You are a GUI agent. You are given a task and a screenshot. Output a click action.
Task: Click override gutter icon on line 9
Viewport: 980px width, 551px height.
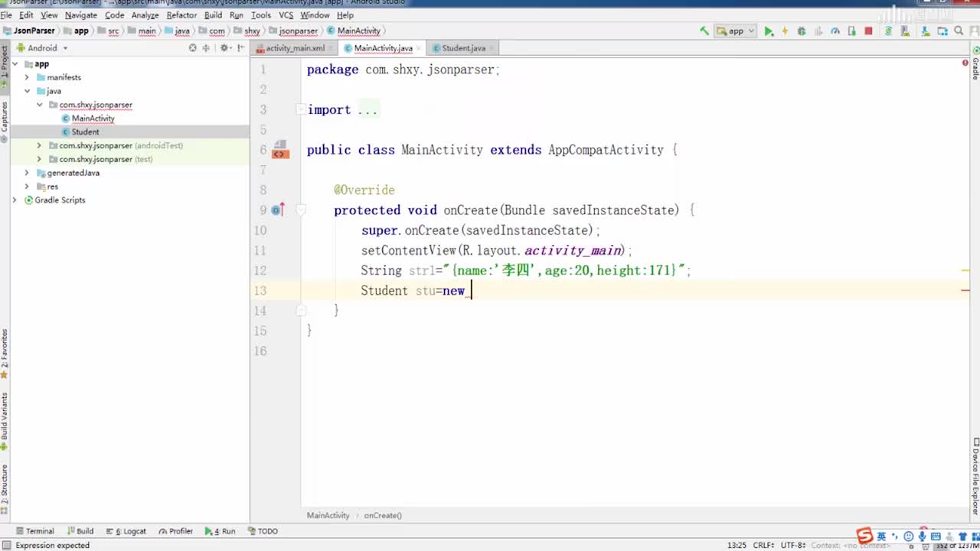coord(277,210)
